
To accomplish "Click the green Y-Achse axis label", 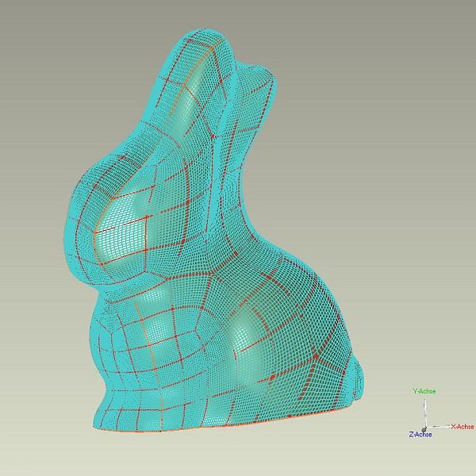I will coord(424,391).
